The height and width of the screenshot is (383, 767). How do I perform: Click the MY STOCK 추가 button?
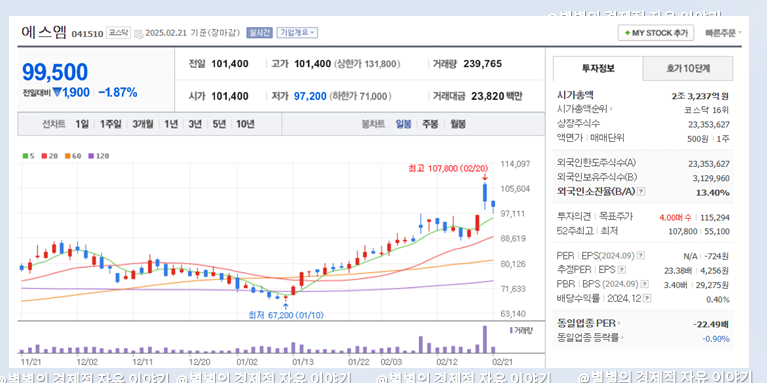[x=656, y=33]
